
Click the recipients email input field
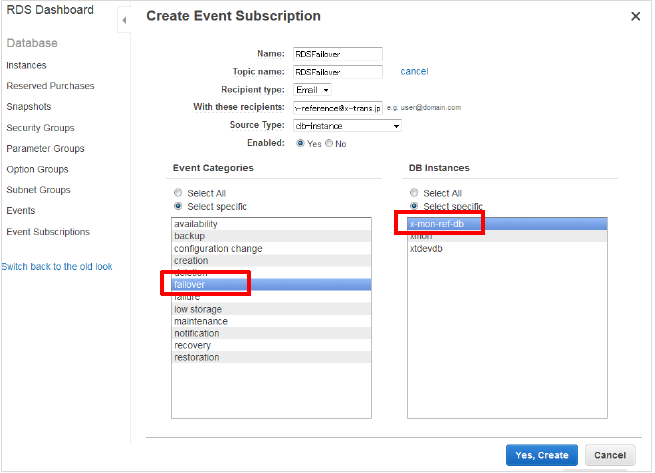coord(338,108)
